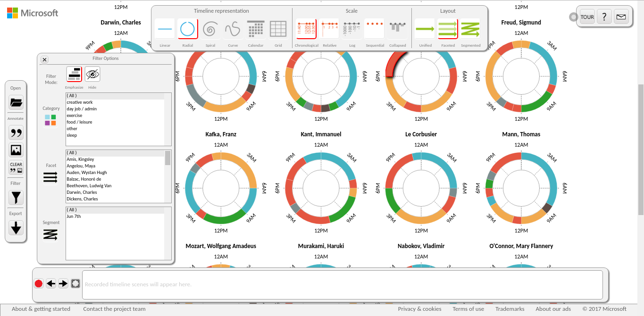Select the Linear timeline representation
644x316 pixels.
click(165, 29)
